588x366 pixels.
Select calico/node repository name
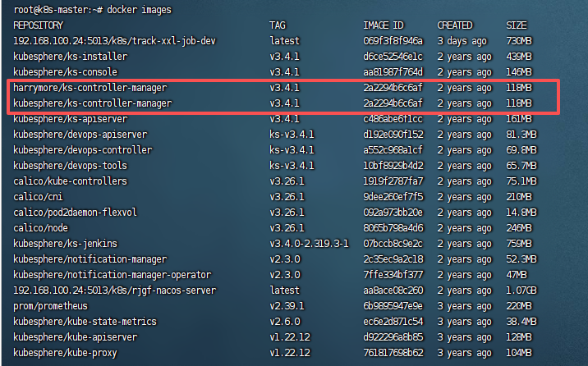40,228
